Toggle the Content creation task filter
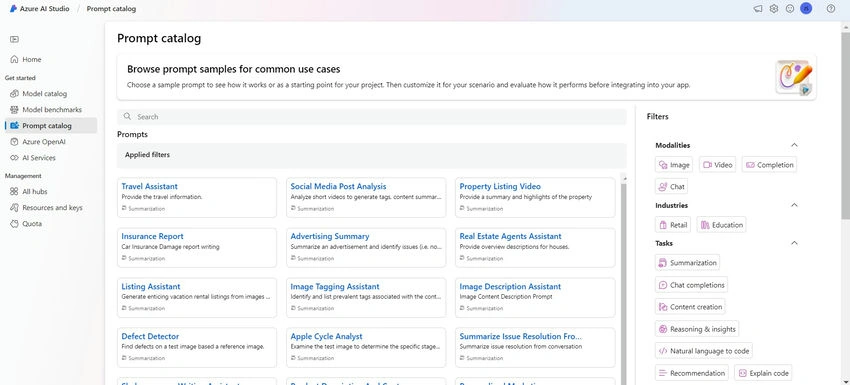Image resolution: width=850 pixels, height=385 pixels. (x=690, y=307)
